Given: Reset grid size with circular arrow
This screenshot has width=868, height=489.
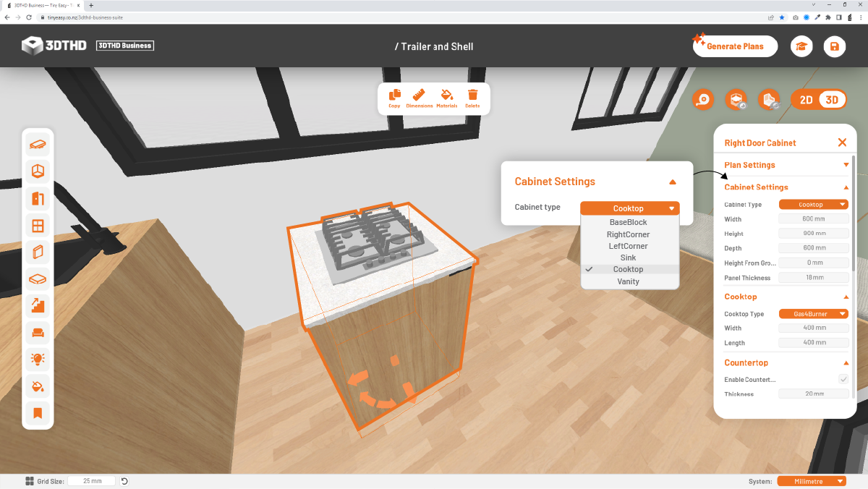Looking at the screenshot, I should tap(124, 481).
